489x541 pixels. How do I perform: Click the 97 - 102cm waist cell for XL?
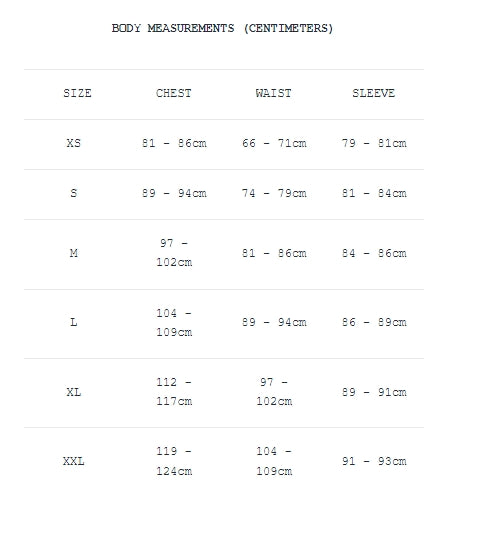click(x=274, y=392)
